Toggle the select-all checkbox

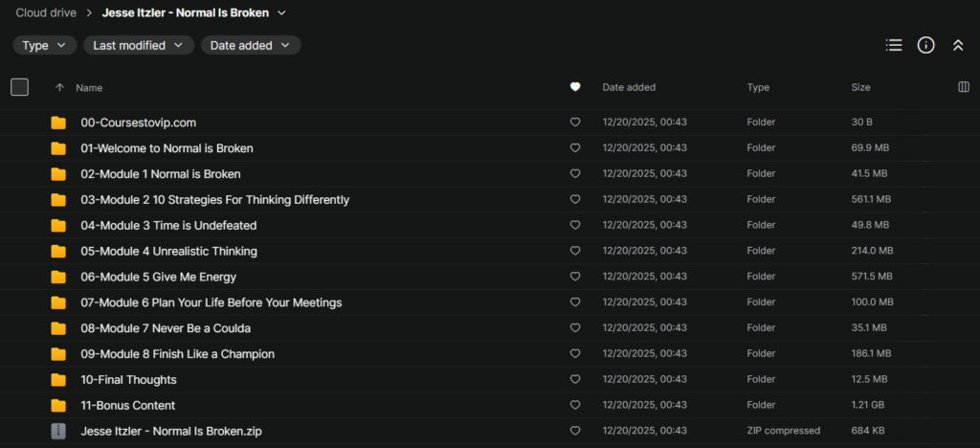[19, 87]
